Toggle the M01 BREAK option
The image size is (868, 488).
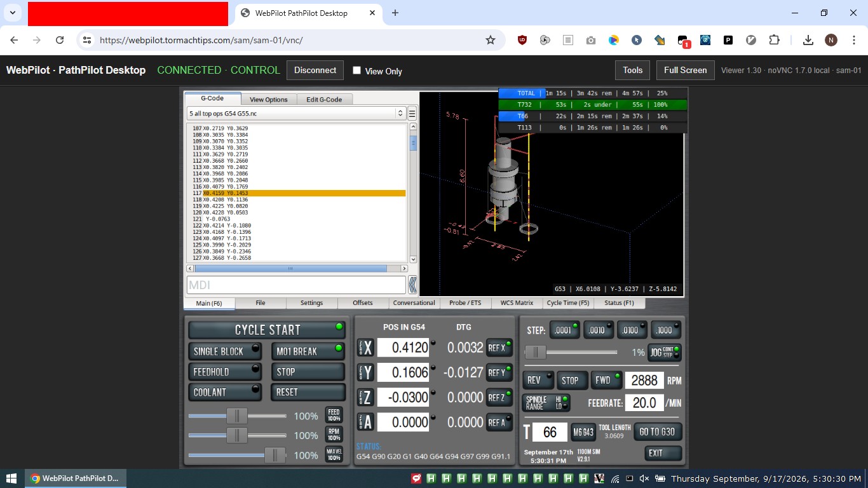[308, 351]
